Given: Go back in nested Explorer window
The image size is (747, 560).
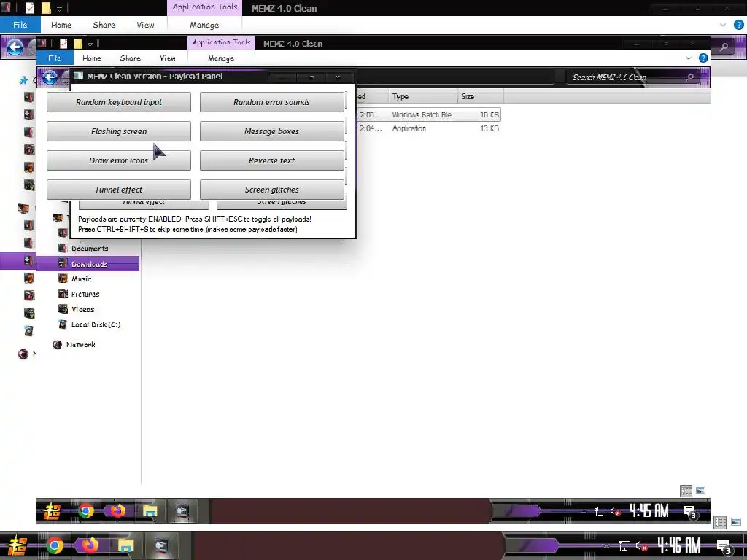Looking at the screenshot, I should 50,77.
